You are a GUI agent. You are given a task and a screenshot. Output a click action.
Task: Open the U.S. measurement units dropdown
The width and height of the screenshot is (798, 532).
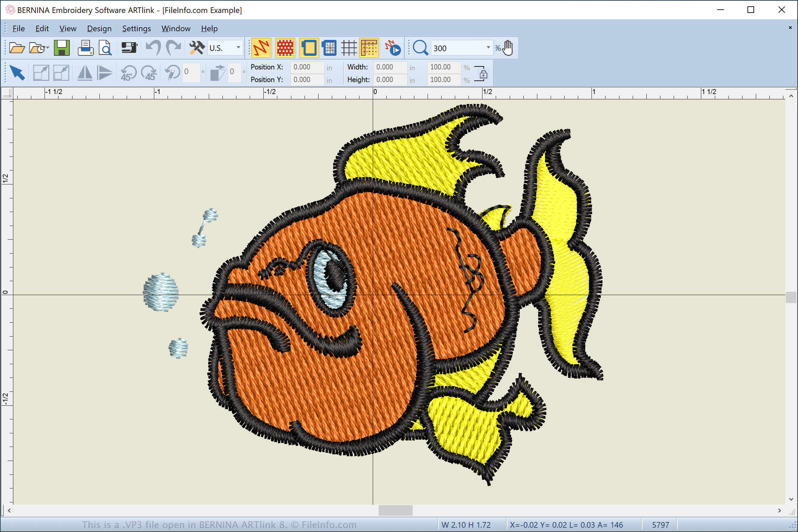238,48
